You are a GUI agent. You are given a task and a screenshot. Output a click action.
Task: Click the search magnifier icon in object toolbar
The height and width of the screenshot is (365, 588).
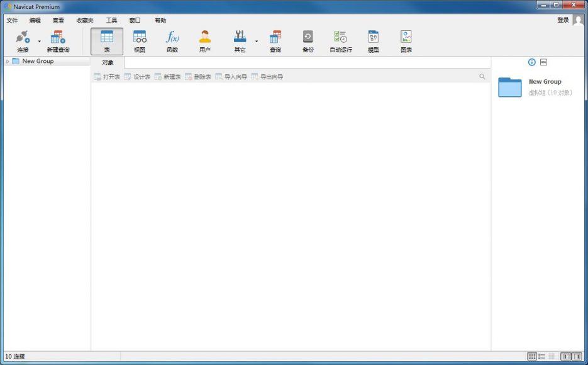click(x=482, y=77)
